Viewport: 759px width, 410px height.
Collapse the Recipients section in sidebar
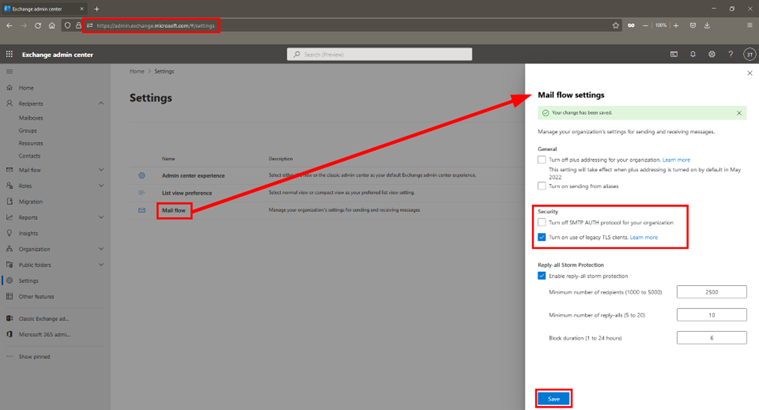coord(101,103)
